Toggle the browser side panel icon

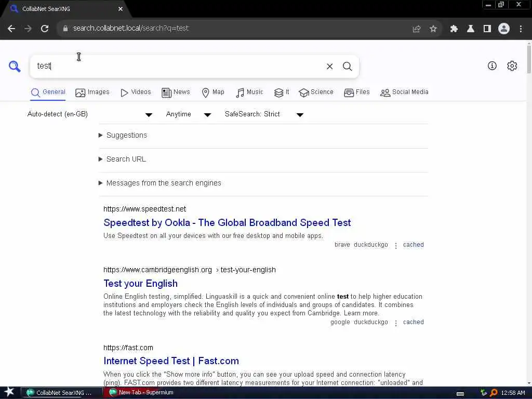pos(487,29)
